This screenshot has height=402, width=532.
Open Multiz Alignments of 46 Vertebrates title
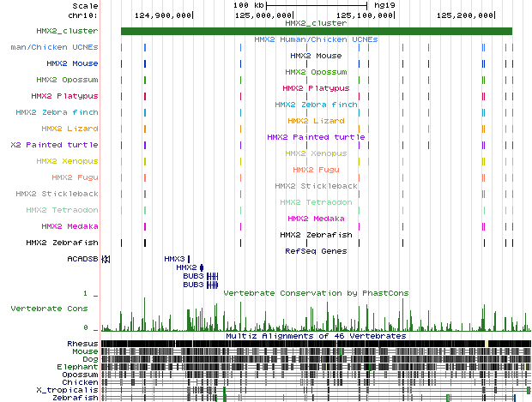316,336
